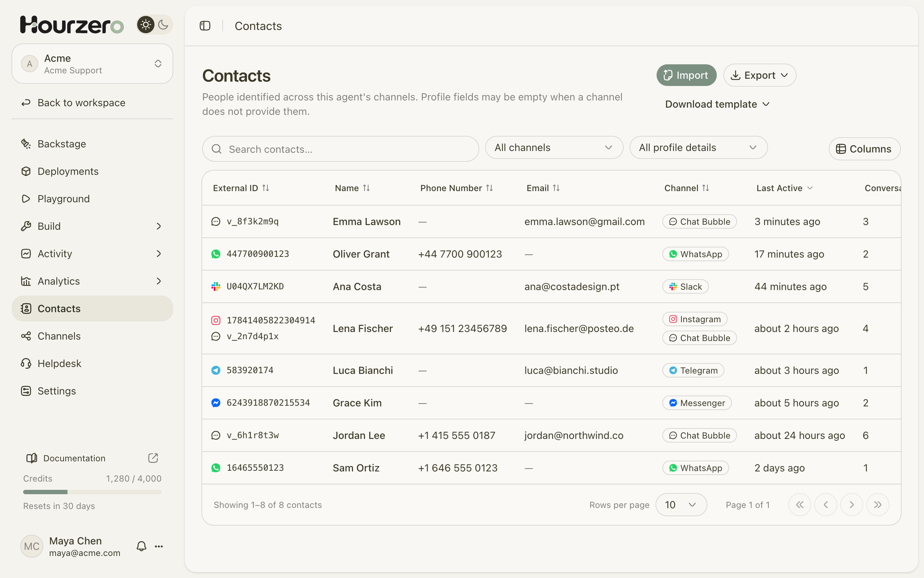
Task: Open user menu ellipsis icon
Action: coord(159,546)
